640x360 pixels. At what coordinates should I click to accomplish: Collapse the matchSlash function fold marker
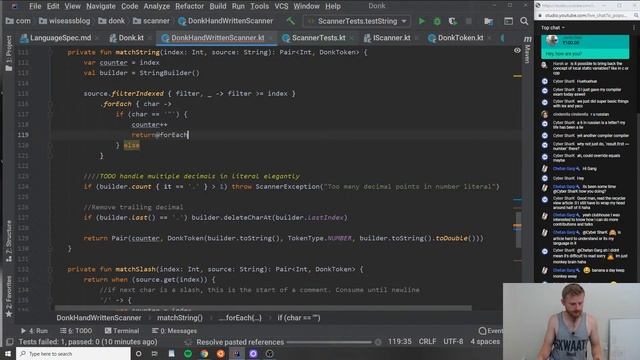pos(51,269)
